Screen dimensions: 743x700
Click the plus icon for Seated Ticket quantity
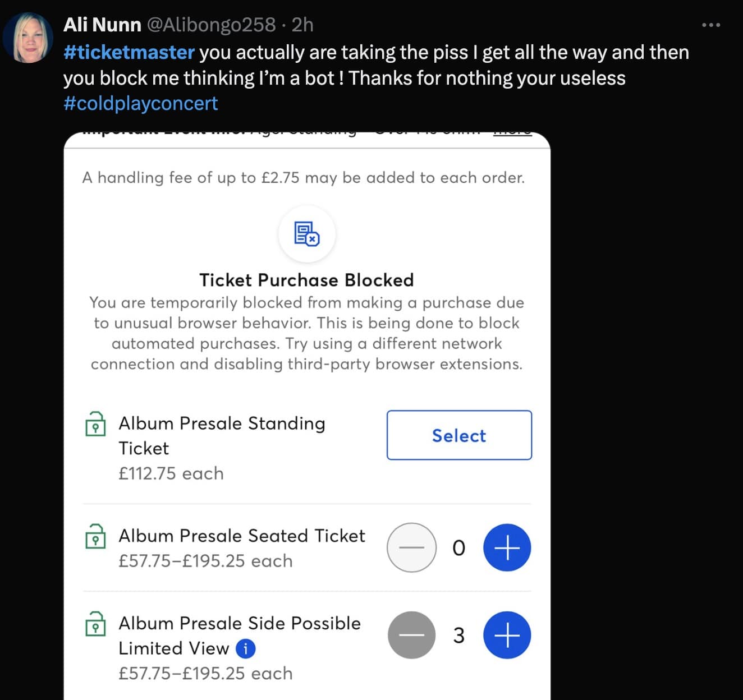pyautogui.click(x=506, y=548)
